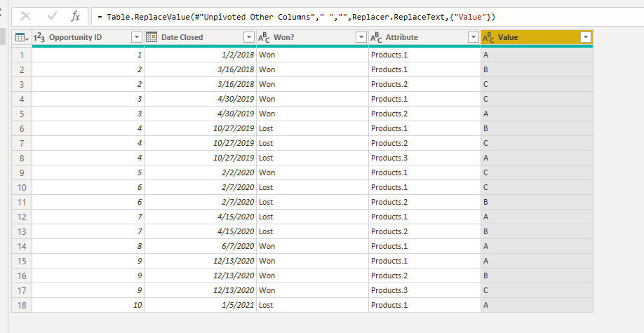Screen dimensions: 644x333
Task: Select row number 8
Action: [22, 158]
